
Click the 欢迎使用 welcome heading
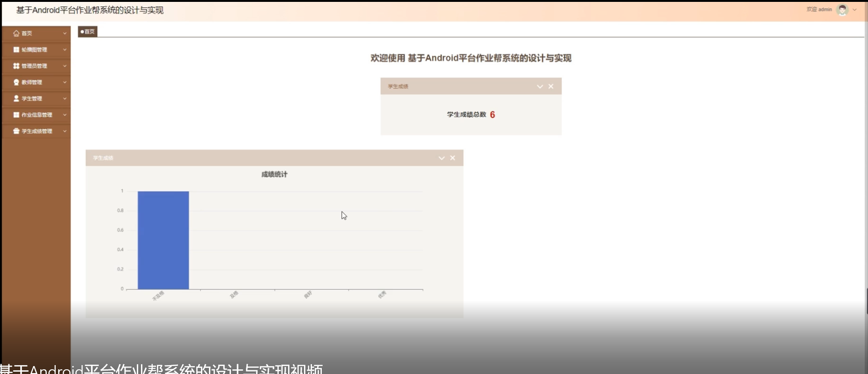(x=471, y=58)
